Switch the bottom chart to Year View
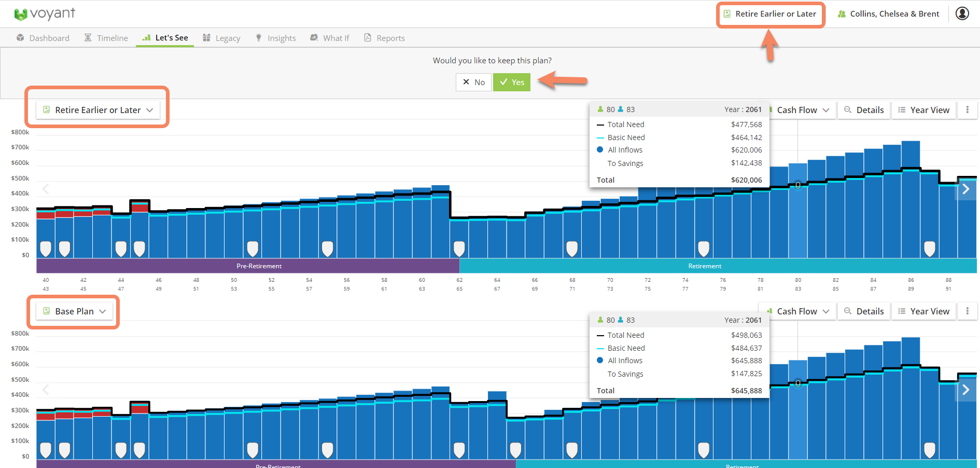 (x=923, y=311)
